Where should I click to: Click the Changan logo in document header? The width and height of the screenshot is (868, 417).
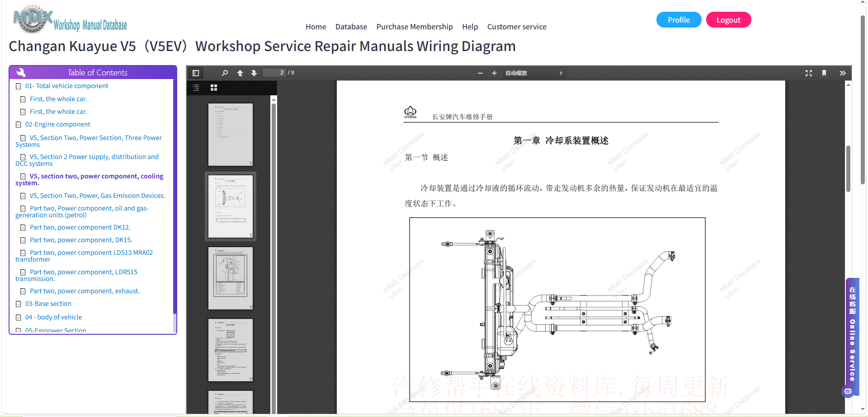(410, 112)
